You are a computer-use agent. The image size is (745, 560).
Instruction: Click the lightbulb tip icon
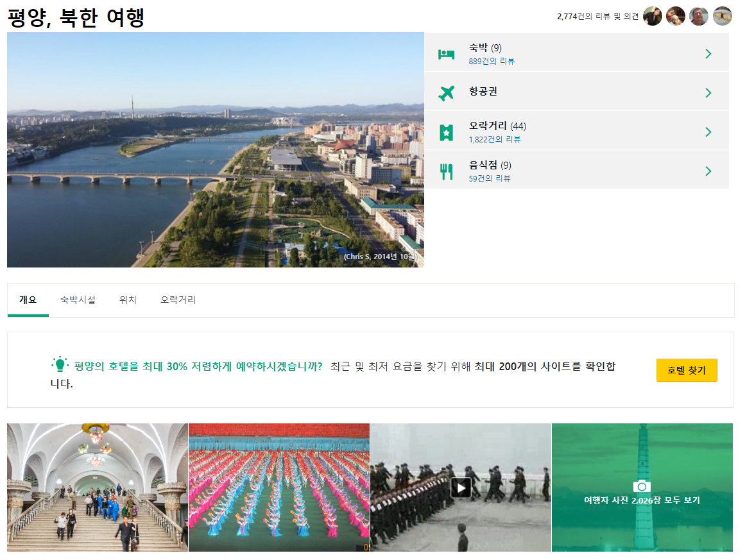tap(60, 364)
